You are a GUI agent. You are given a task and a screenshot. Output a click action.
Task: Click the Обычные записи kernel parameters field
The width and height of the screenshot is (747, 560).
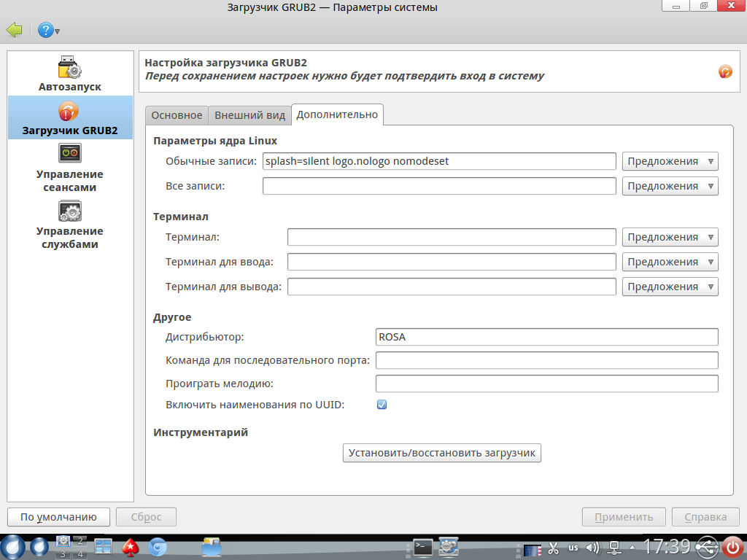[439, 161]
